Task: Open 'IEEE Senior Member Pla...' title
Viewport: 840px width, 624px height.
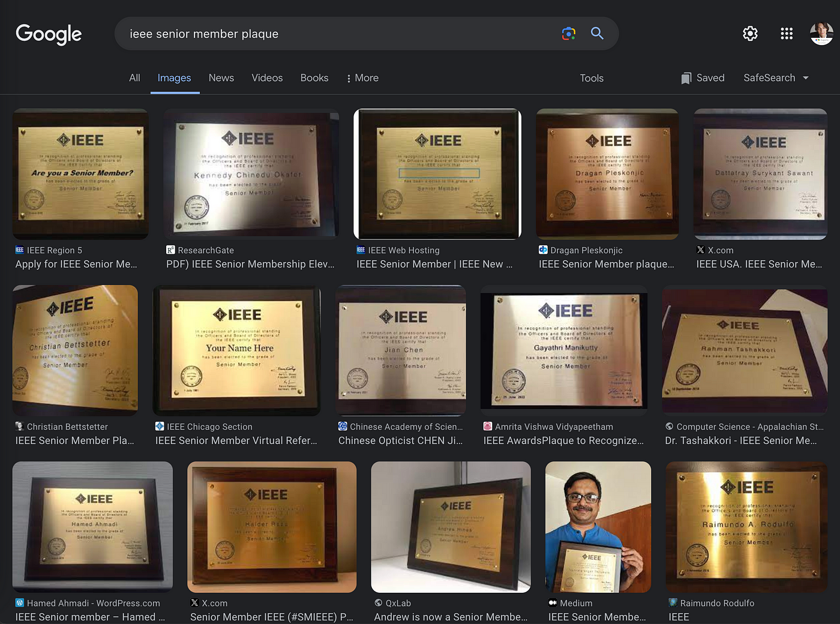Action: 75,440
